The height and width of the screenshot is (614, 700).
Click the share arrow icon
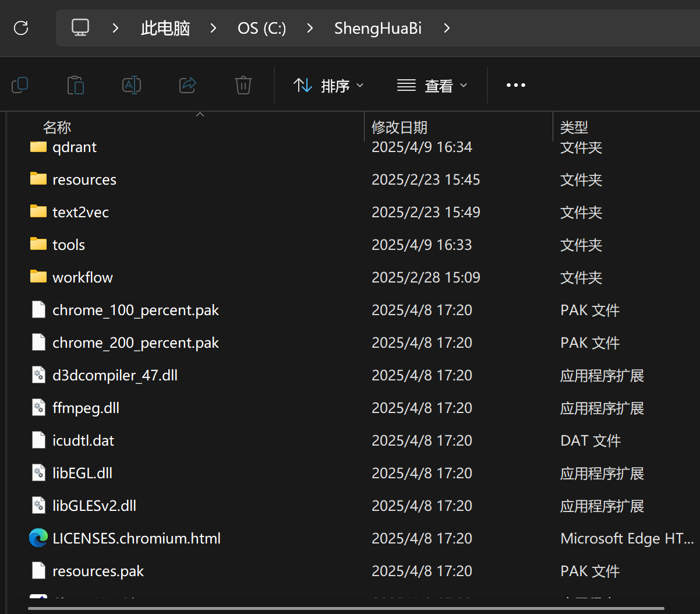pyautogui.click(x=188, y=86)
